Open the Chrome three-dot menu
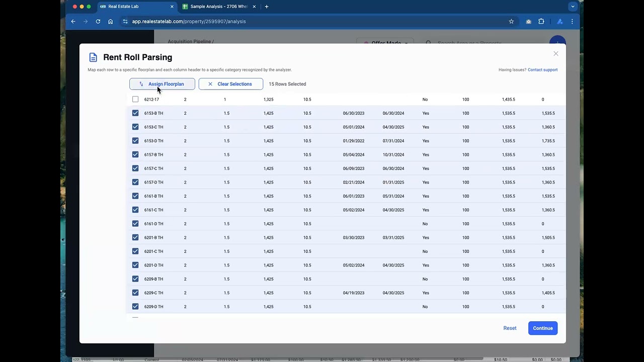The image size is (644, 362). (572, 22)
